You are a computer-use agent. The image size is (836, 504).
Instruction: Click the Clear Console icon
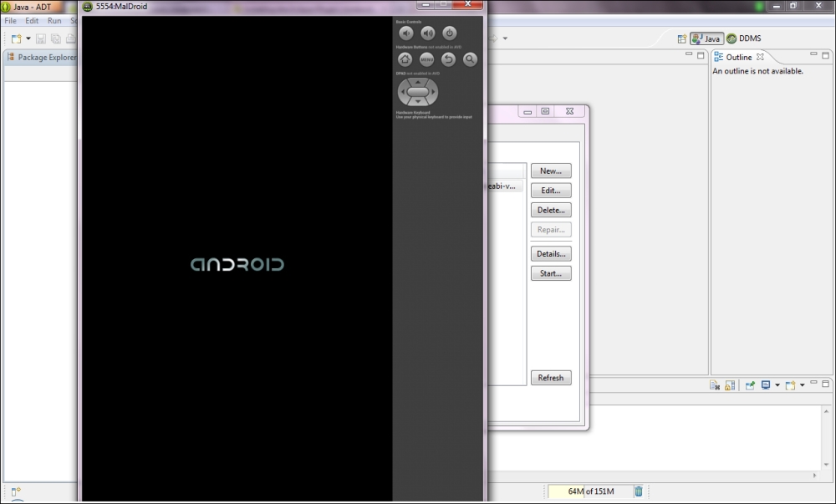coord(715,385)
